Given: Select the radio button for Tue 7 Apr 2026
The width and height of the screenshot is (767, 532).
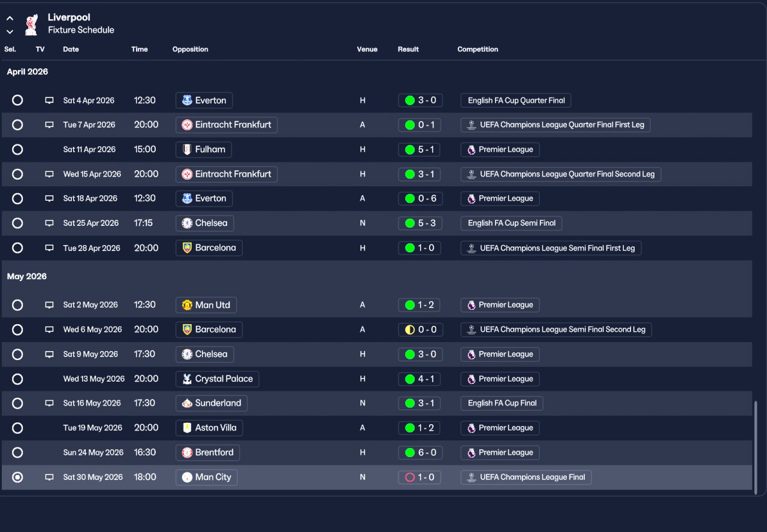Looking at the screenshot, I should (x=17, y=125).
